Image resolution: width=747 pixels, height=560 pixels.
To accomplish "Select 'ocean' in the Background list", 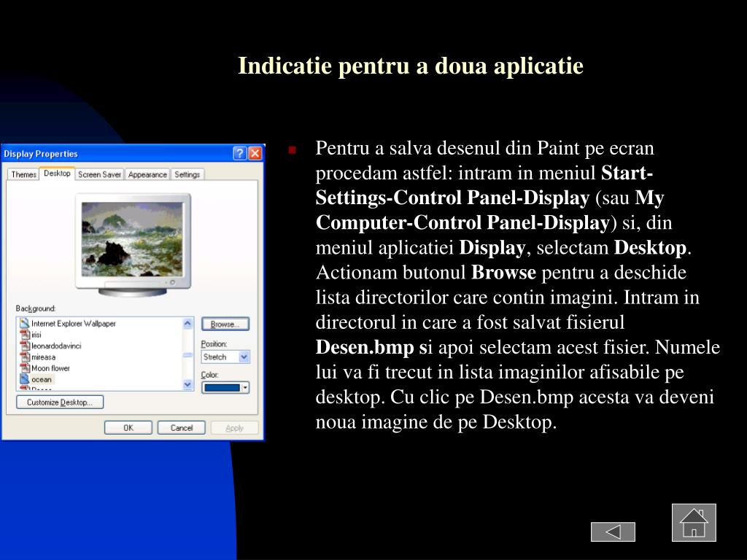I will [x=42, y=379].
